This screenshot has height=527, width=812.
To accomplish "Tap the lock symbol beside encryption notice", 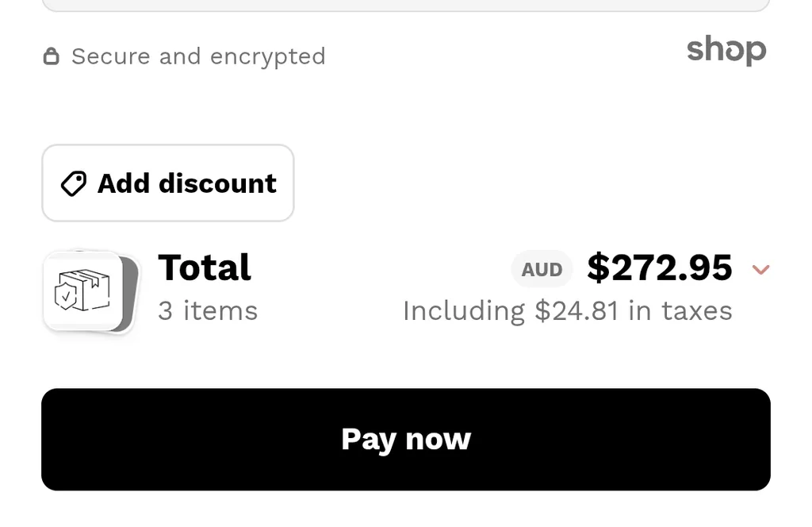I will (x=52, y=56).
